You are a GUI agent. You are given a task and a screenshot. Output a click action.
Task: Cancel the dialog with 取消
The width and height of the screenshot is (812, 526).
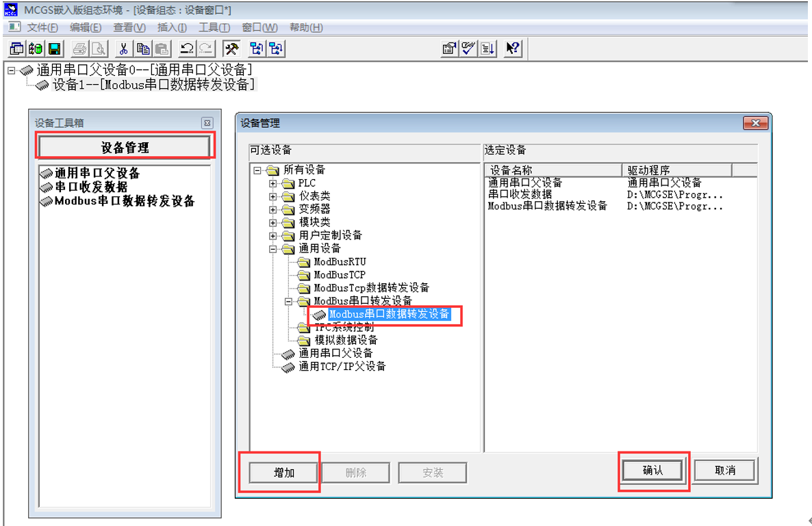tap(725, 470)
